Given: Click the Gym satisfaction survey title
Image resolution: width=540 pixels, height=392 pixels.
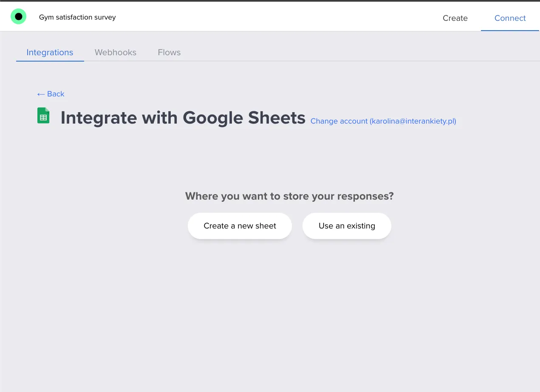Looking at the screenshot, I should click(77, 17).
